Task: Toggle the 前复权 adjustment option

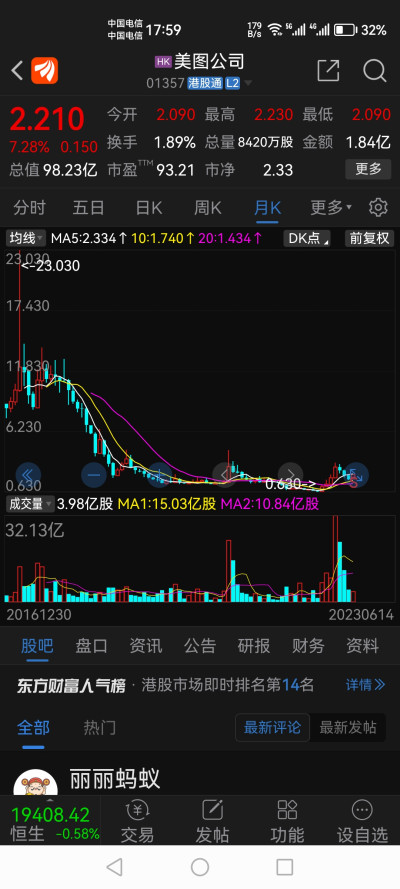Action: tap(369, 238)
